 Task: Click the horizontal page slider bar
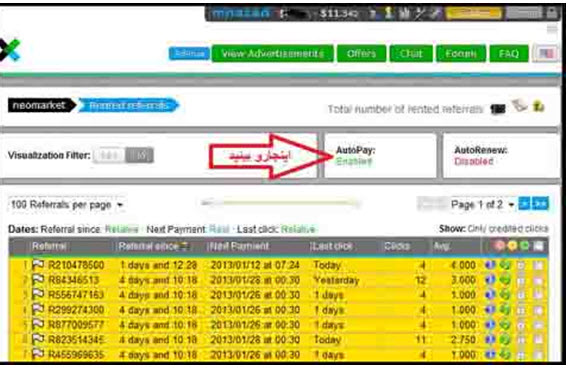[x=281, y=203]
